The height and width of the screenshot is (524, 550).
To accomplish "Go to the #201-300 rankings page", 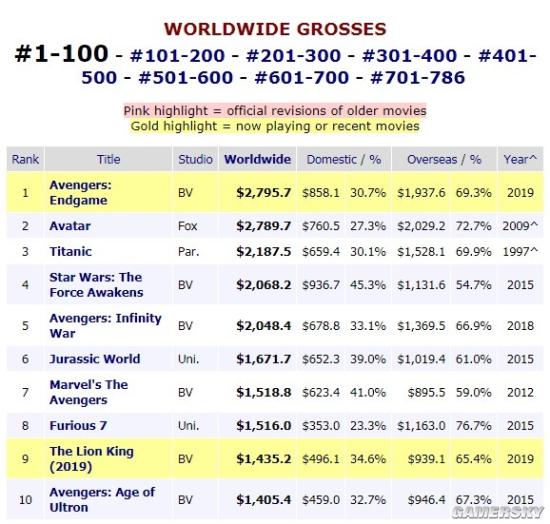I will click(x=293, y=56).
